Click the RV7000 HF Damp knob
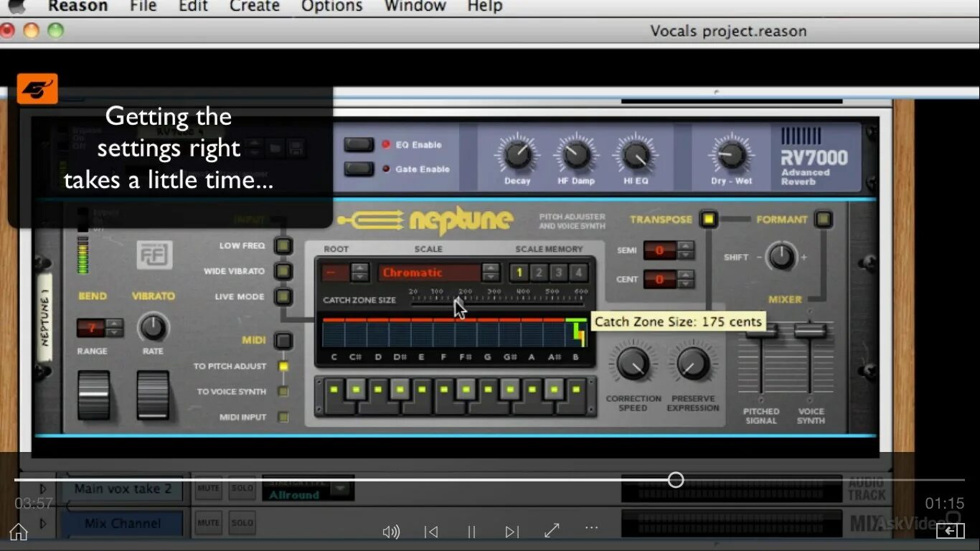This screenshot has width=980, height=551. coord(576,155)
